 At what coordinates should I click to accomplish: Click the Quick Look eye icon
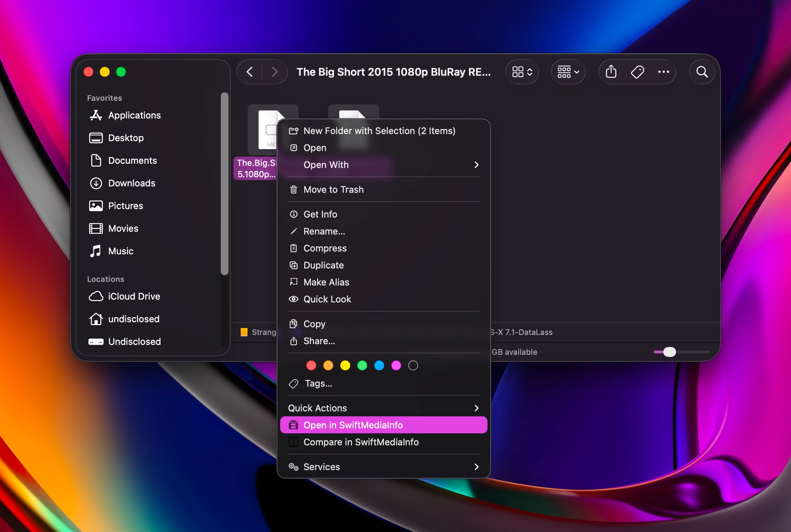[294, 299]
